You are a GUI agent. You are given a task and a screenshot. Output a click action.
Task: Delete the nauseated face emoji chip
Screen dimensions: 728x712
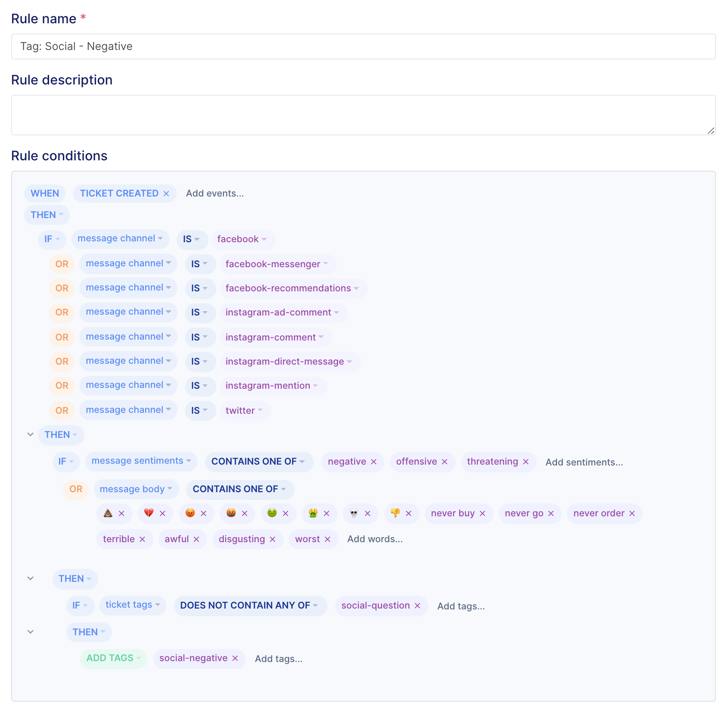point(286,513)
